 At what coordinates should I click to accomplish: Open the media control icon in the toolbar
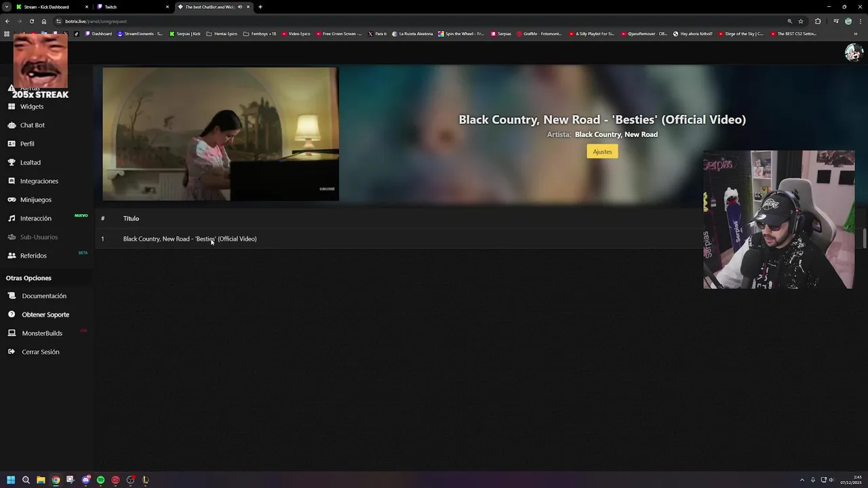click(x=836, y=21)
